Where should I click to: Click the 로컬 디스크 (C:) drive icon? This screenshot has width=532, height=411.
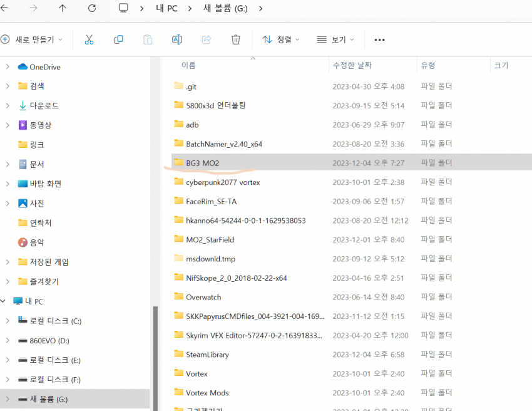[23, 320]
